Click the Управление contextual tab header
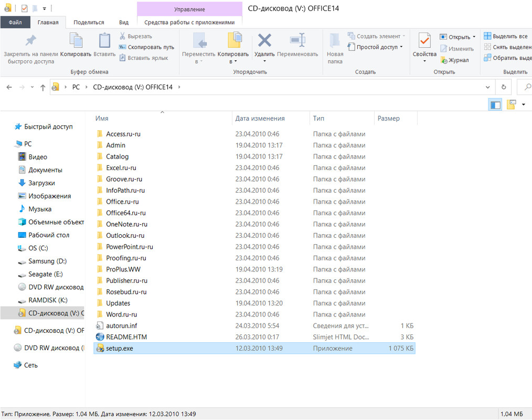Image resolution: width=532 pixels, height=420 pixels. tap(189, 9)
